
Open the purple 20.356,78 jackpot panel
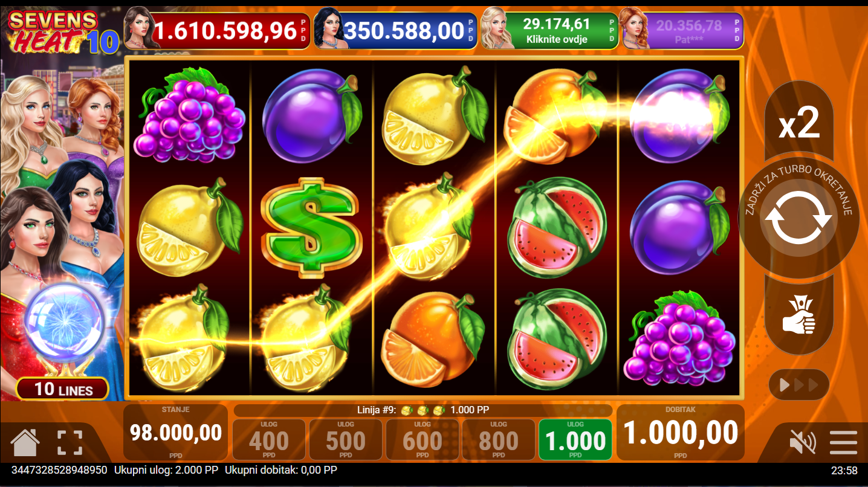pos(683,31)
